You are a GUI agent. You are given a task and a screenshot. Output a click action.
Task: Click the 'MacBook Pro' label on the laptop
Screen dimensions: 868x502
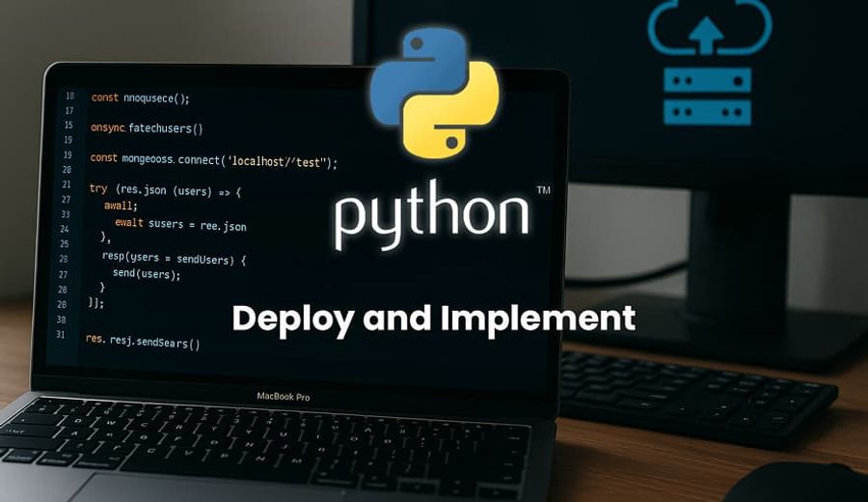(283, 397)
